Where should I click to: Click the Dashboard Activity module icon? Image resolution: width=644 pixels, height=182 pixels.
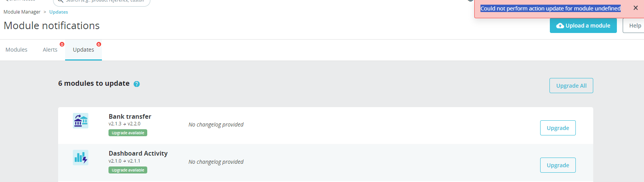click(x=81, y=158)
